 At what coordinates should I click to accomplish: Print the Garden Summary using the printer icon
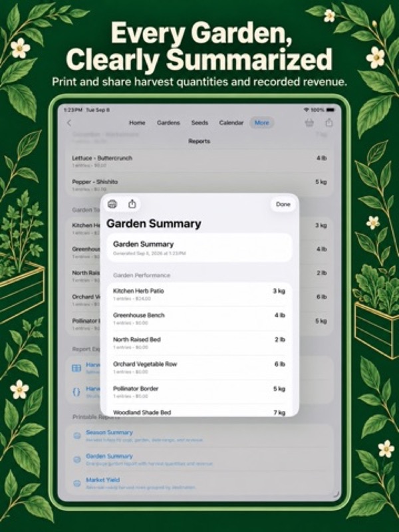pyautogui.click(x=112, y=204)
